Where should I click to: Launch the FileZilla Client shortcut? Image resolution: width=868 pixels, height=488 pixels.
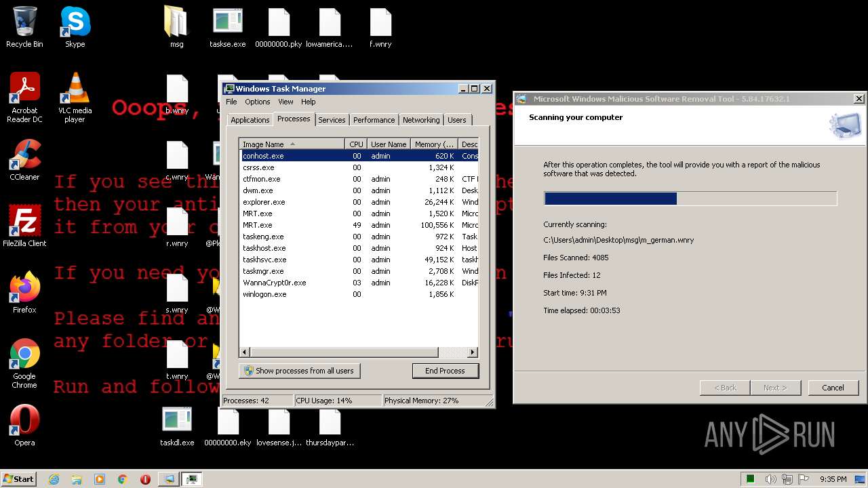(x=24, y=226)
